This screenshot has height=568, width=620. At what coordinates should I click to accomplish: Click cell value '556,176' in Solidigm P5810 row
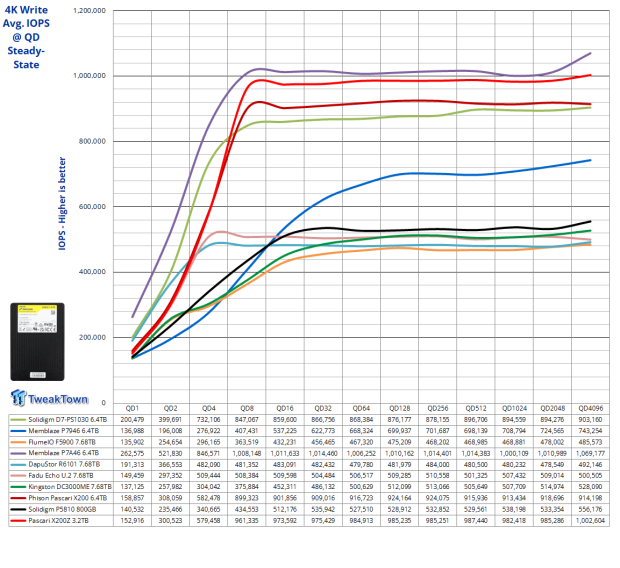(x=591, y=509)
